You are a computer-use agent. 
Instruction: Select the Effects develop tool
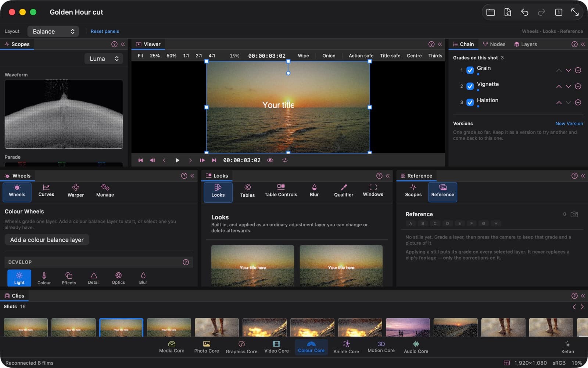(69, 278)
